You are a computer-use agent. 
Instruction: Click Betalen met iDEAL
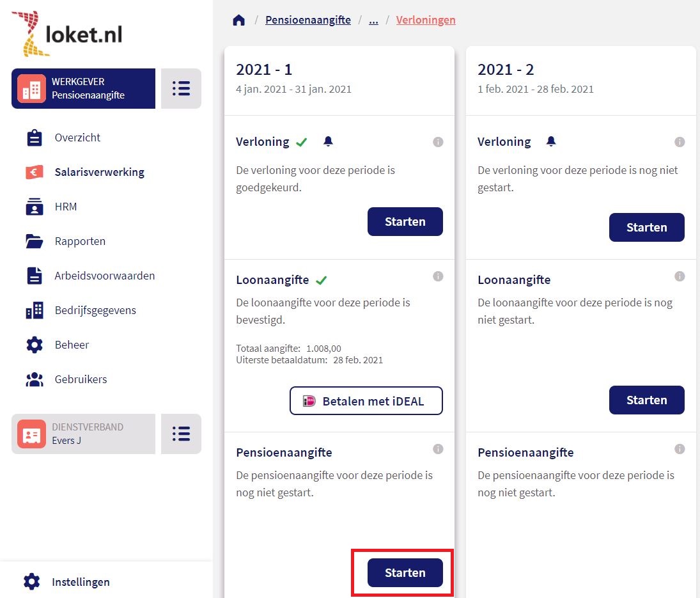[366, 400]
